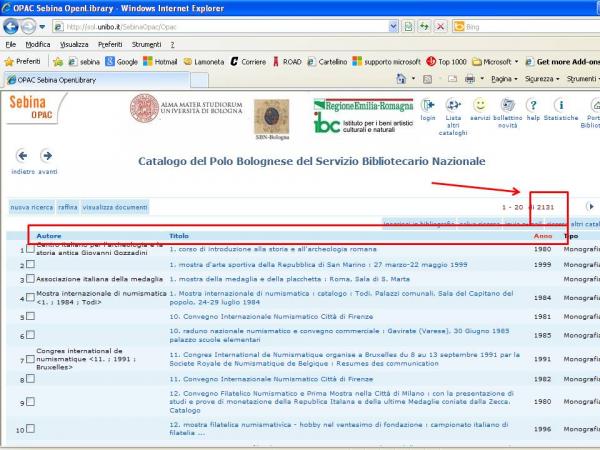The width and height of the screenshot is (600, 450).
Task: Click the Compatibility View icon
Action: pos(408,27)
